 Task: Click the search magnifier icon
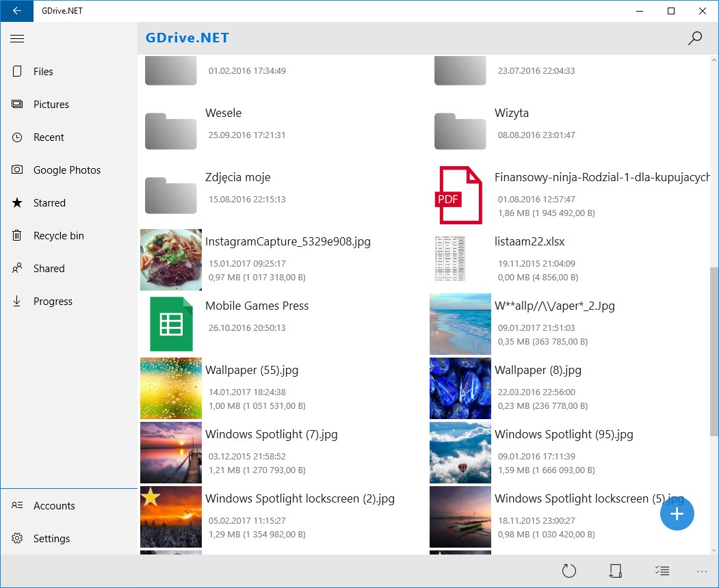[x=695, y=39]
